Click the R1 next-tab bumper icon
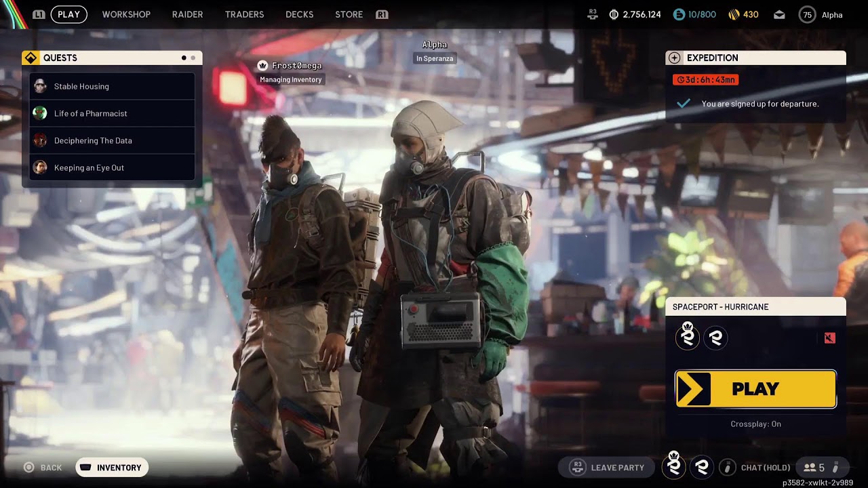Screen dimensions: 868x488 click(x=382, y=14)
